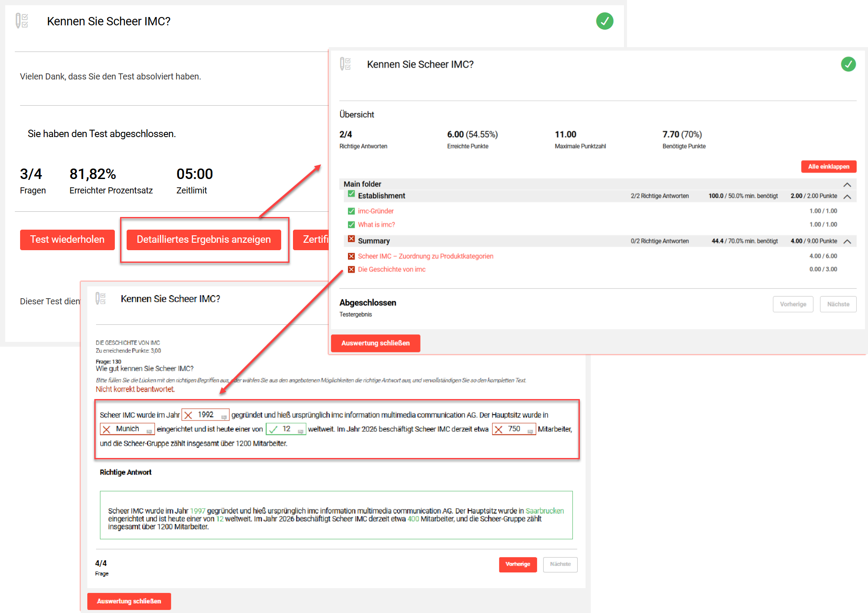The image size is (868, 613).
Task: Click the red X icon next to Munich
Action: pyautogui.click(x=106, y=429)
